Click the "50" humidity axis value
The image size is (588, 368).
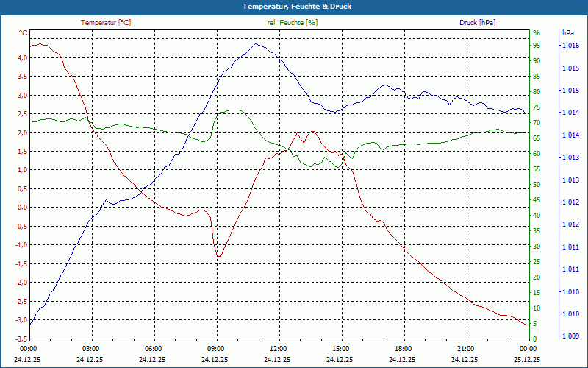click(x=537, y=185)
